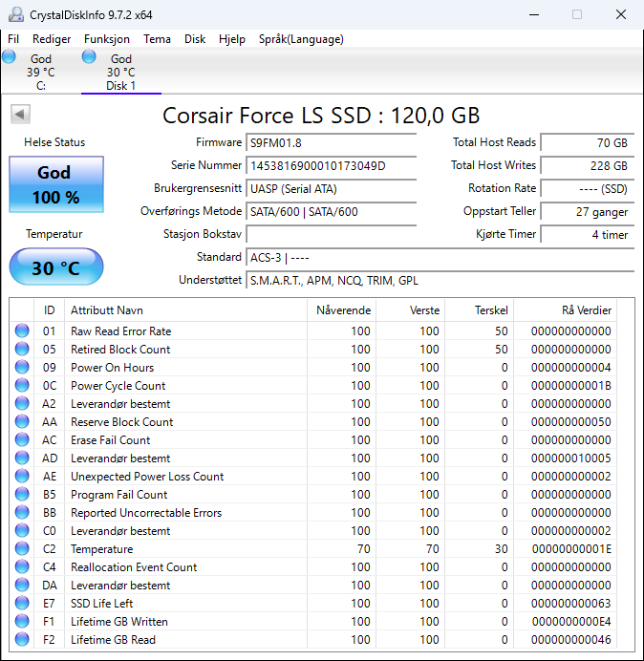The width and height of the screenshot is (644, 661).
Task: Click status orb for Power Cycle Count
Action: pyautogui.click(x=22, y=385)
